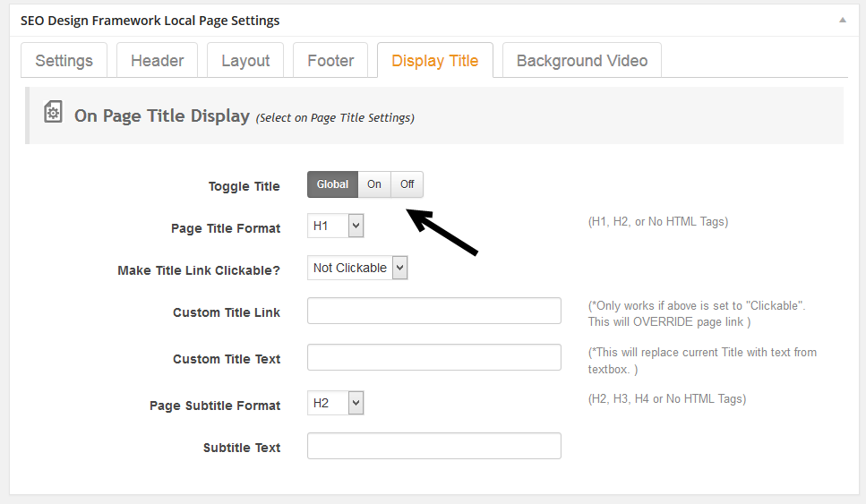Click the page settings gear document icon
Viewport: 866px width, 504px height.
point(53,112)
